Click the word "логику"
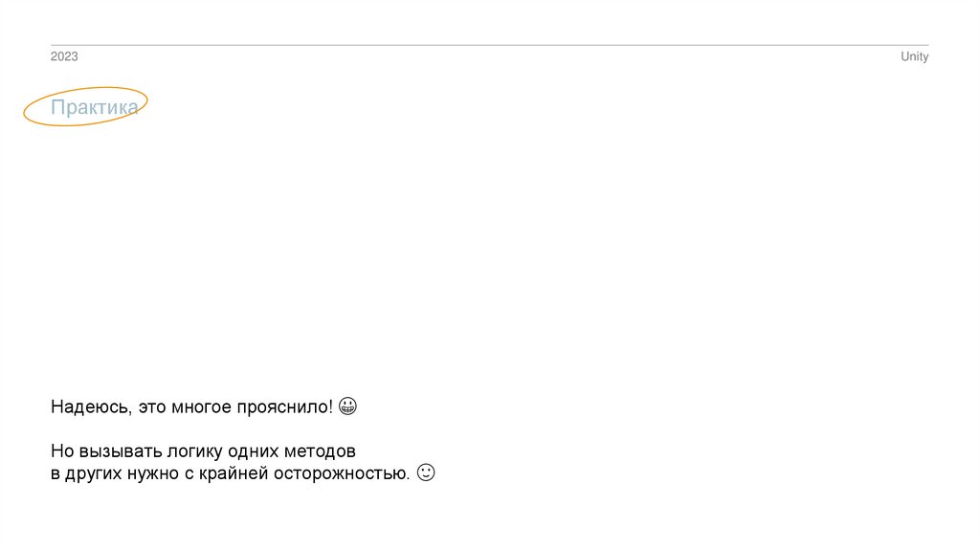980x549 pixels. (191, 450)
